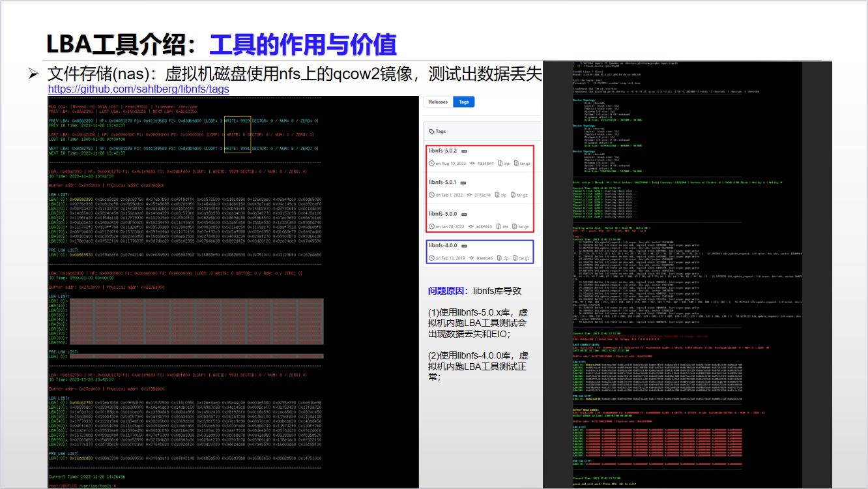Expand ellipsis next to libnfs-4.0.0
Image resolution: width=868 pixels, height=489 pixels.
click(x=464, y=246)
